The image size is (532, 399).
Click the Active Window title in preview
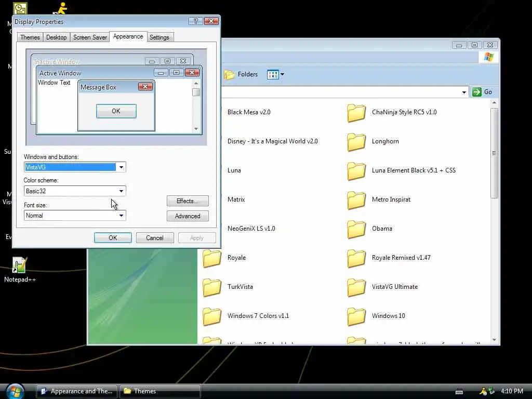coord(60,73)
